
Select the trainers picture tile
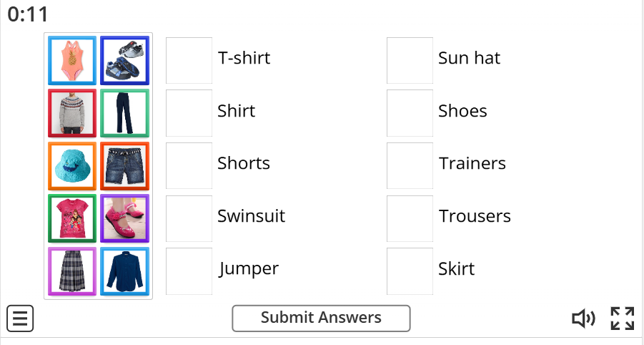[125, 60]
